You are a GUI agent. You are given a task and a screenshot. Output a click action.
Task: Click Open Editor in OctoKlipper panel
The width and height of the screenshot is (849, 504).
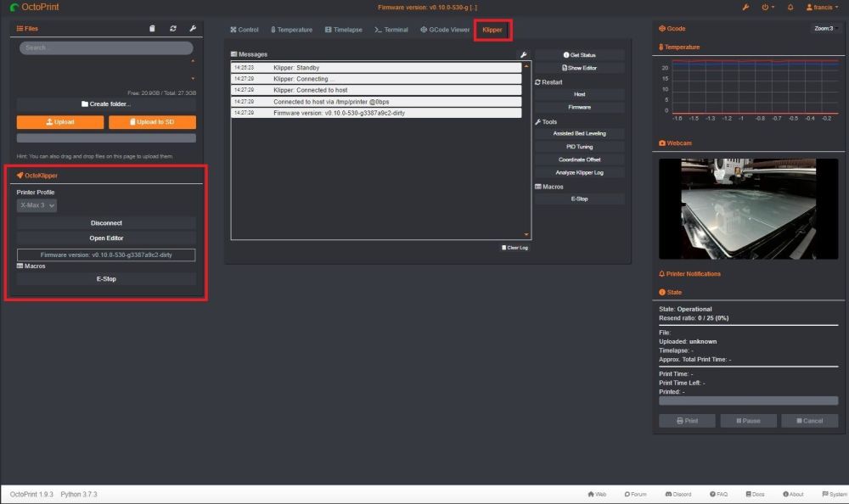pyautogui.click(x=106, y=238)
